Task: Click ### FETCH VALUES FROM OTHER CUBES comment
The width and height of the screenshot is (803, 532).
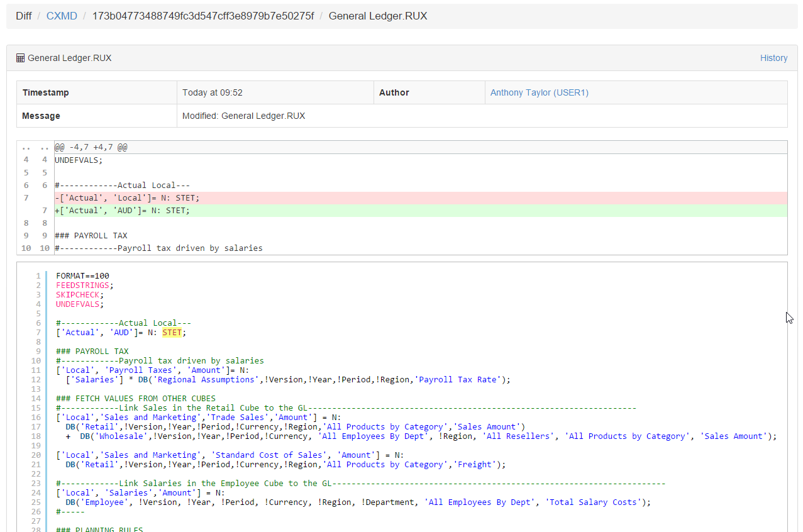Action: pos(136,398)
